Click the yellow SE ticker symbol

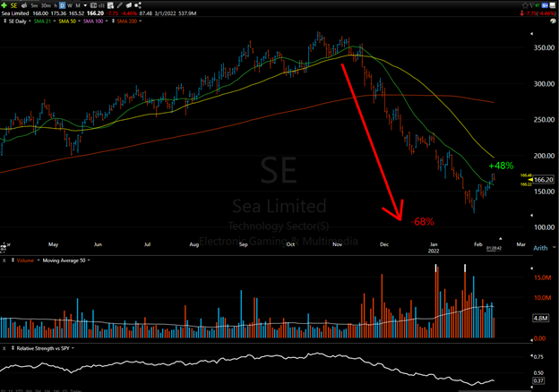(13, 5)
